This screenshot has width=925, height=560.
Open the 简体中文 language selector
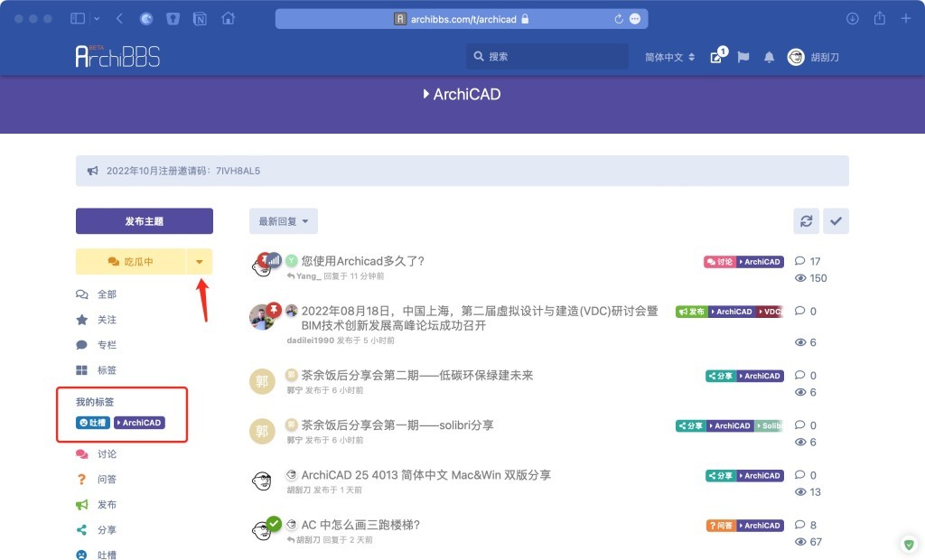click(x=669, y=57)
